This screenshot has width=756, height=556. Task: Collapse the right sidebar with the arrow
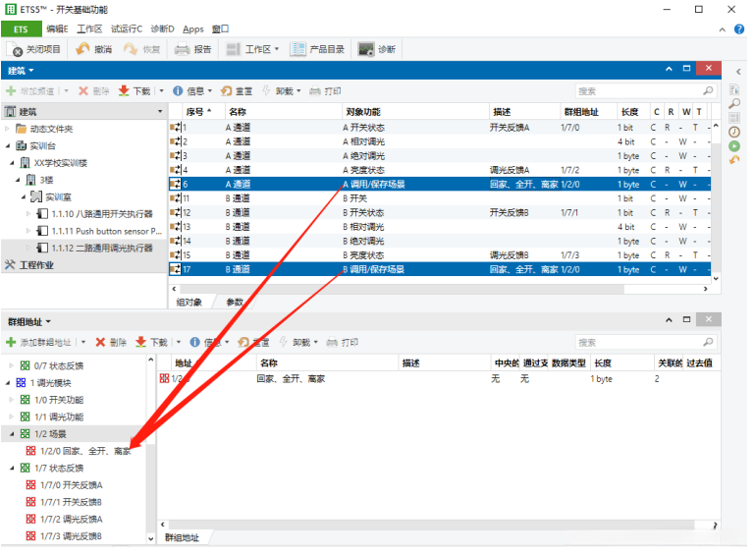click(x=738, y=72)
